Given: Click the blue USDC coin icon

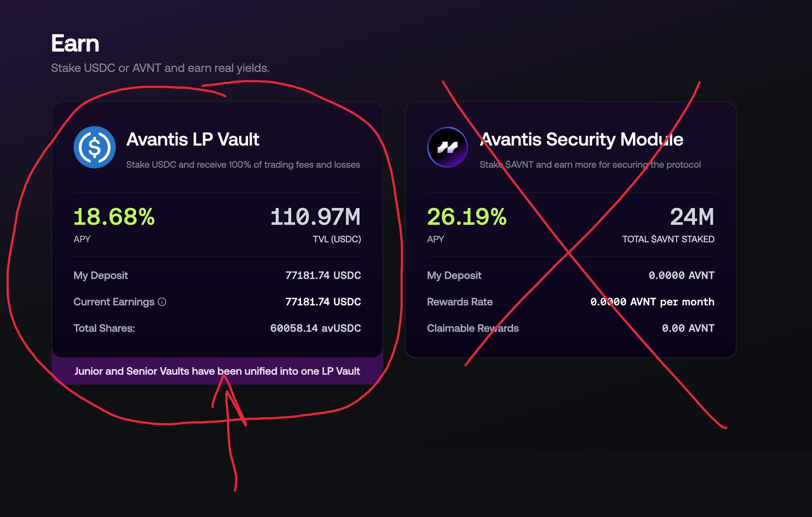Looking at the screenshot, I should pos(94,147).
